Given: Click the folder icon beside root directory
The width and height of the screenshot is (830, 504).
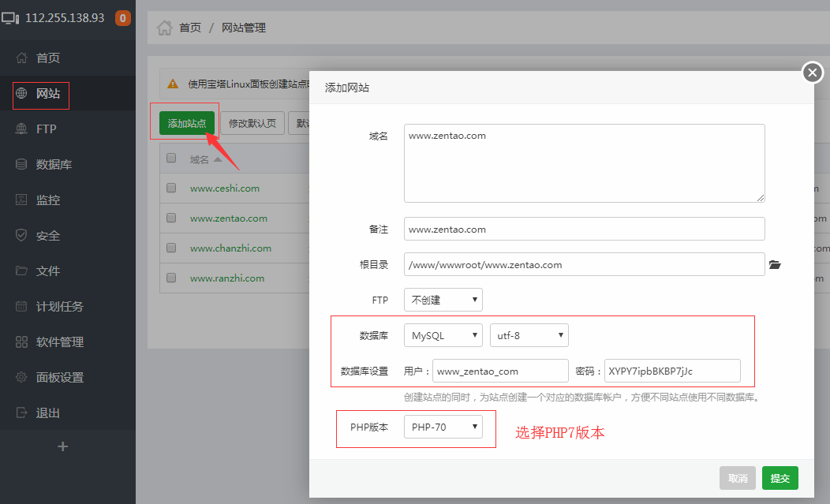Looking at the screenshot, I should [x=774, y=265].
